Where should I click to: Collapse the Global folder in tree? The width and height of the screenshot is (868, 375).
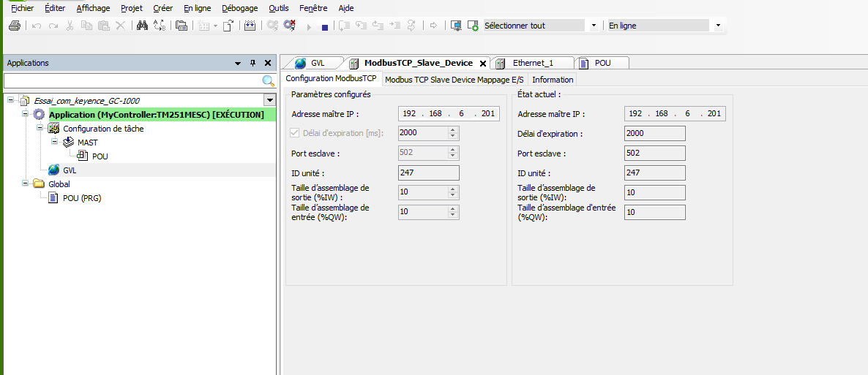(26, 184)
